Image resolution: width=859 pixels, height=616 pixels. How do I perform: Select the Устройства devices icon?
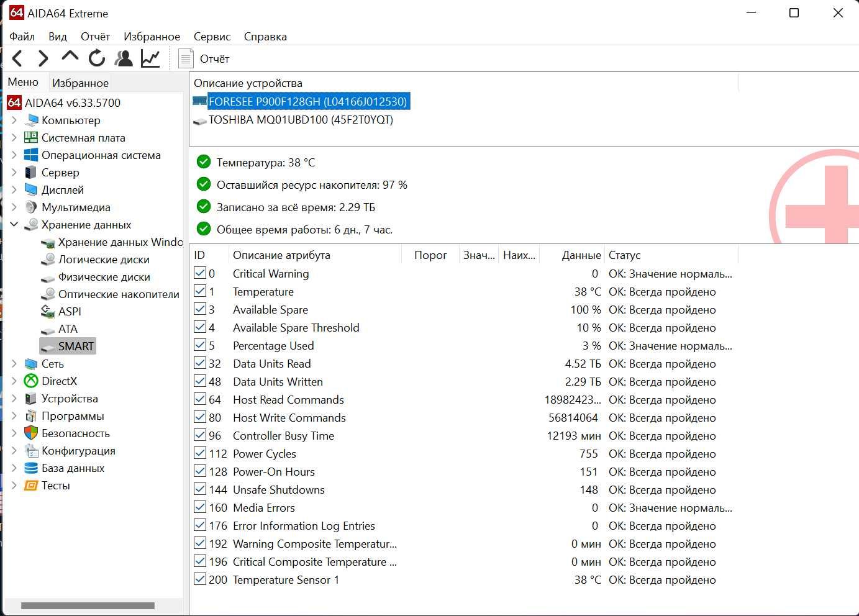coord(31,398)
